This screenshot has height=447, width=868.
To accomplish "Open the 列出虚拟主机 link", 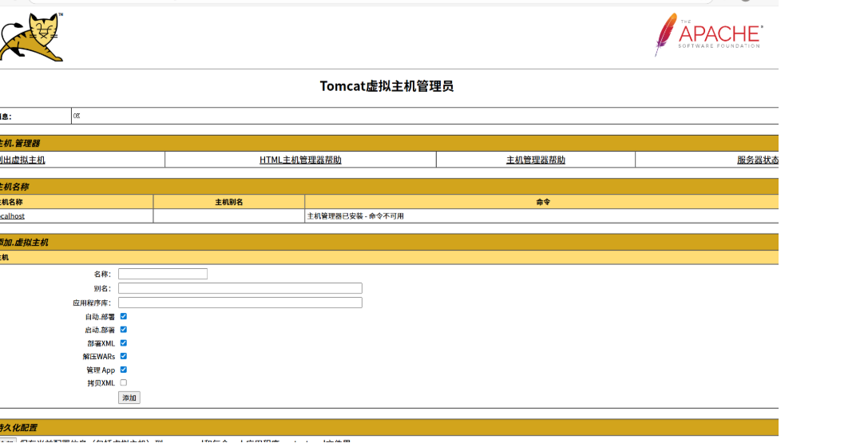I will coord(22,160).
